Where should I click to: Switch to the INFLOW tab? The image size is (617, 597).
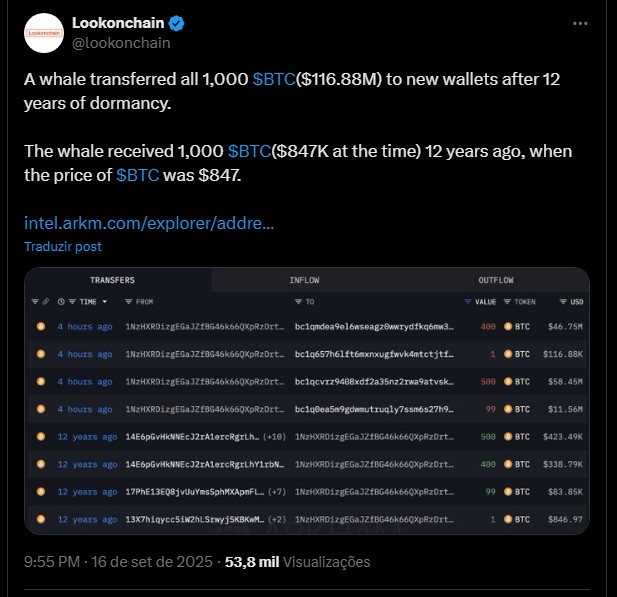pyautogui.click(x=304, y=280)
